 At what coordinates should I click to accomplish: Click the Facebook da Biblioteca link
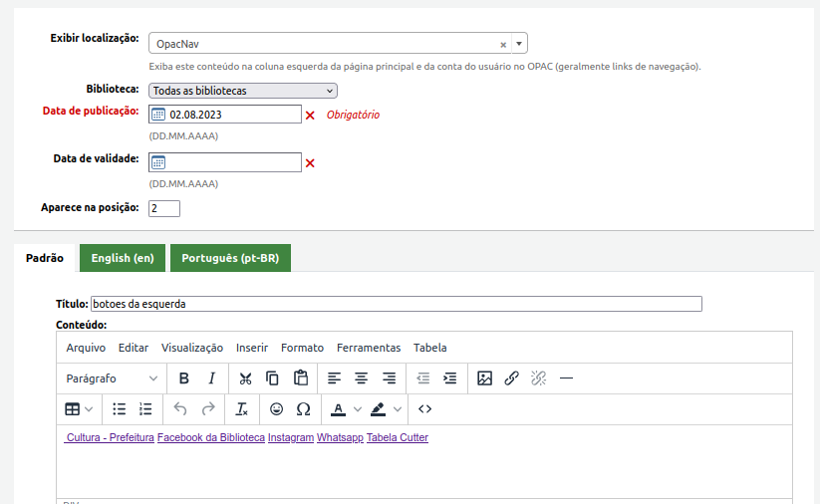click(x=211, y=437)
